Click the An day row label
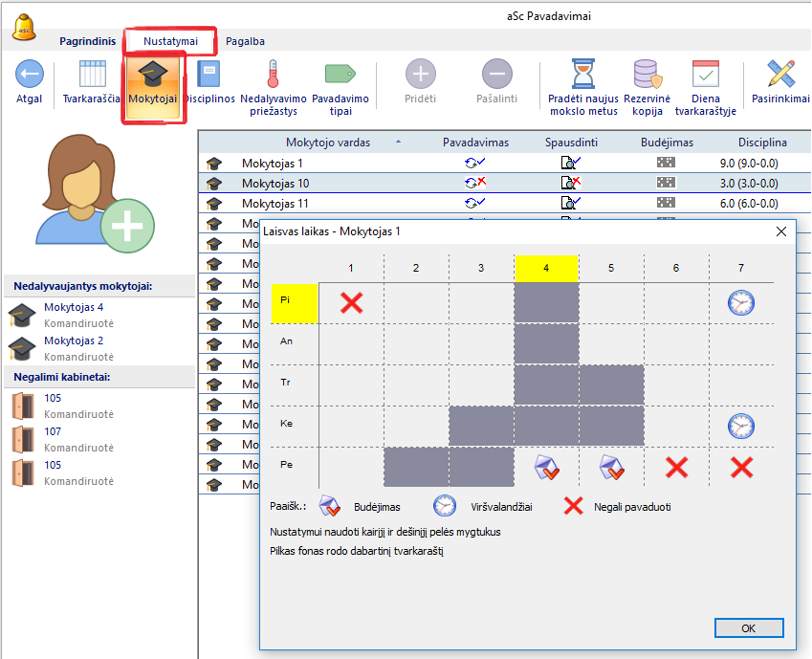Viewport: 812px width, 659px height. point(286,340)
